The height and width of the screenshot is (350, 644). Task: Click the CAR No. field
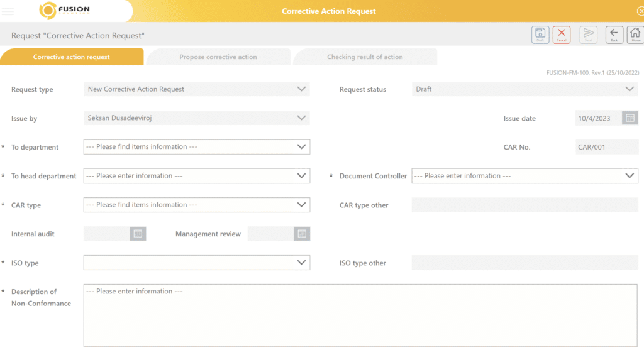(607, 147)
